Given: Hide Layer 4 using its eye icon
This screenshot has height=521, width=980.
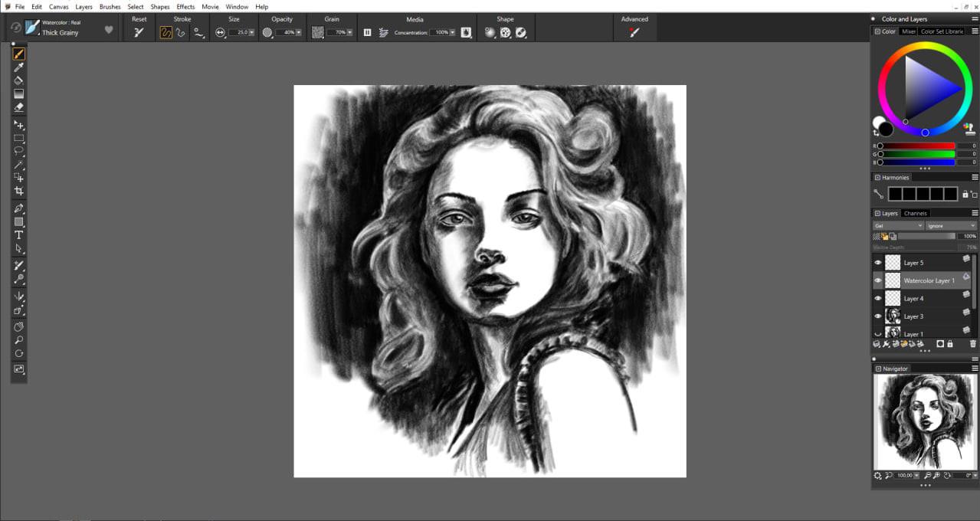Looking at the screenshot, I should [x=878, y=298].
